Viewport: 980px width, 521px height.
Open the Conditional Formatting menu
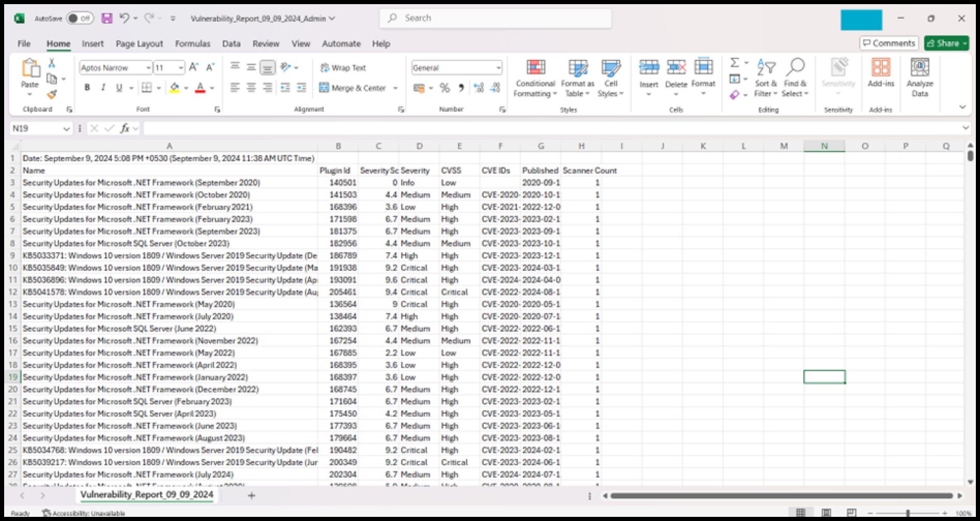[x=535, y=79]
